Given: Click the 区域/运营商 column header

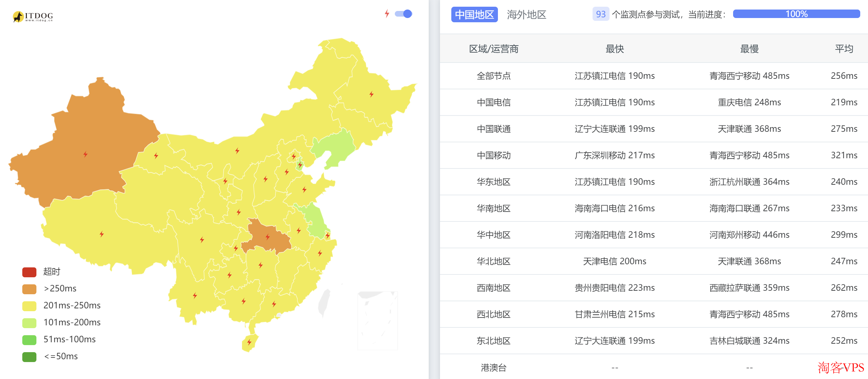Looking at the screenshot, I should (494, 49).
